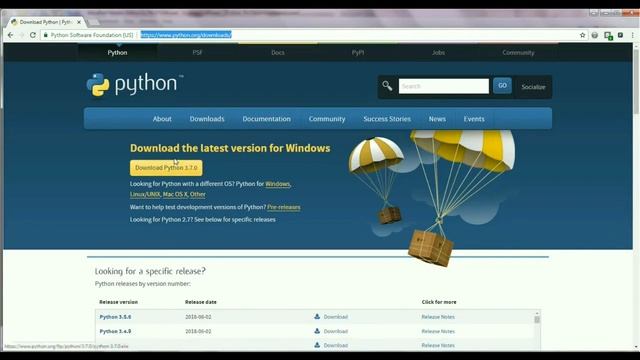Bookmark this page with the star icon
The height and width of the screenshot is (360, 640).
click(582, 35)
